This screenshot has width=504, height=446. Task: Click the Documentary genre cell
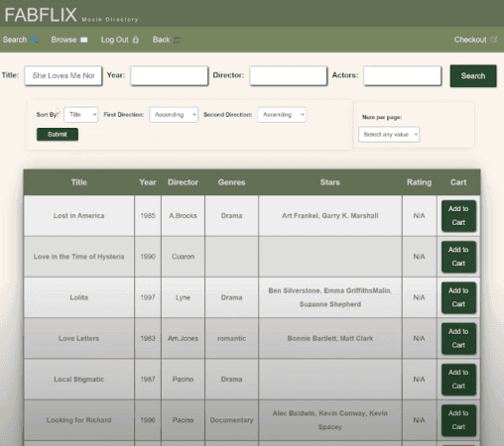point(231,420)
